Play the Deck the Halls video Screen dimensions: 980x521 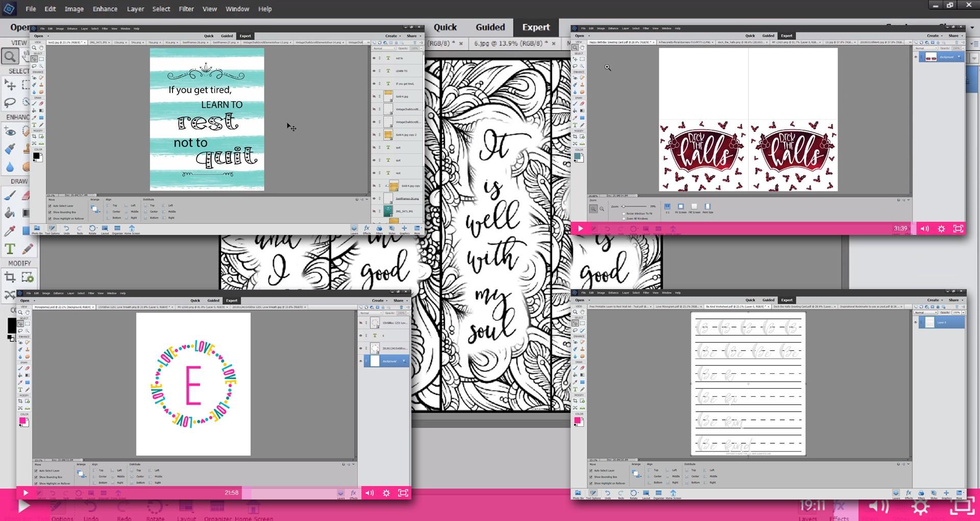pyautogui.click(x=580, y=229)
